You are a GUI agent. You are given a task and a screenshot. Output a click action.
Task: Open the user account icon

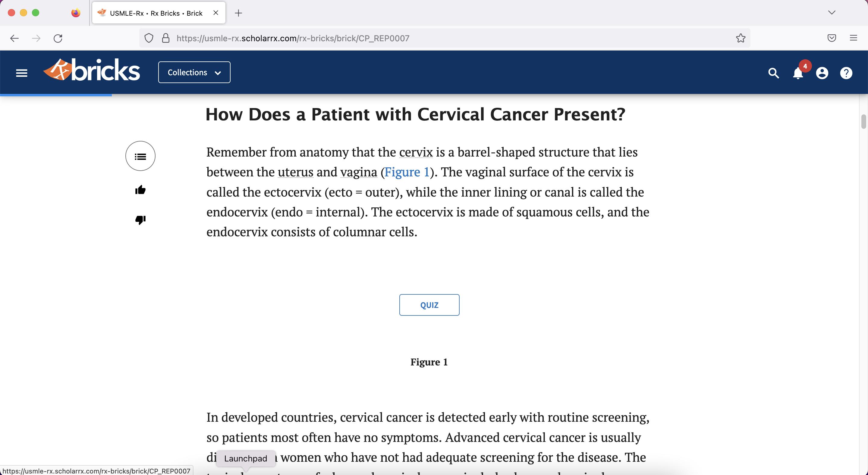pos(822,73)
